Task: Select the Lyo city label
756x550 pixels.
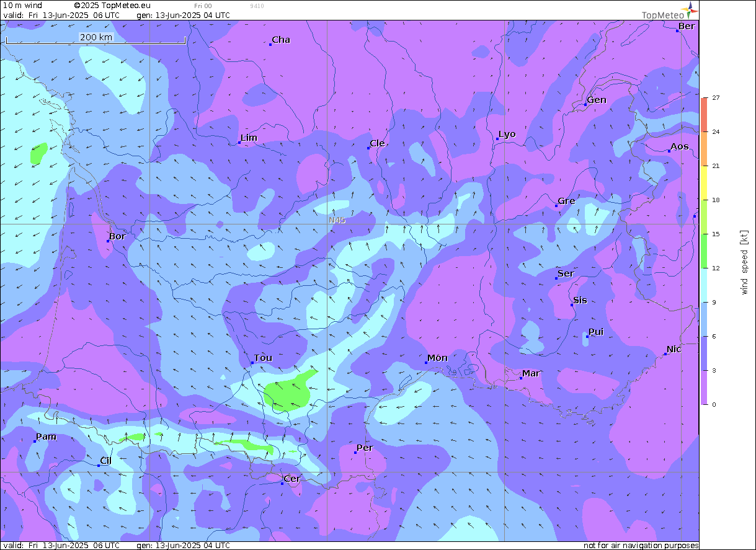Action: (507, 134)
